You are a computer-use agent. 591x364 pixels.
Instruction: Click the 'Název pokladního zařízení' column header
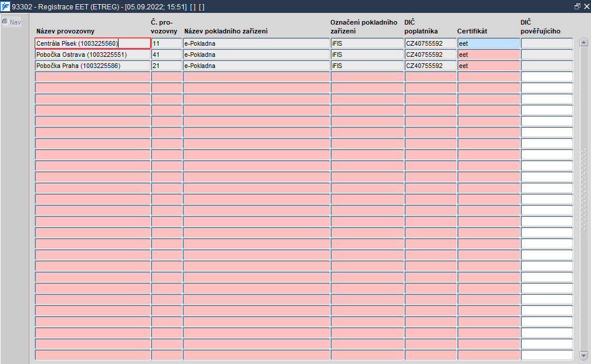226,31
